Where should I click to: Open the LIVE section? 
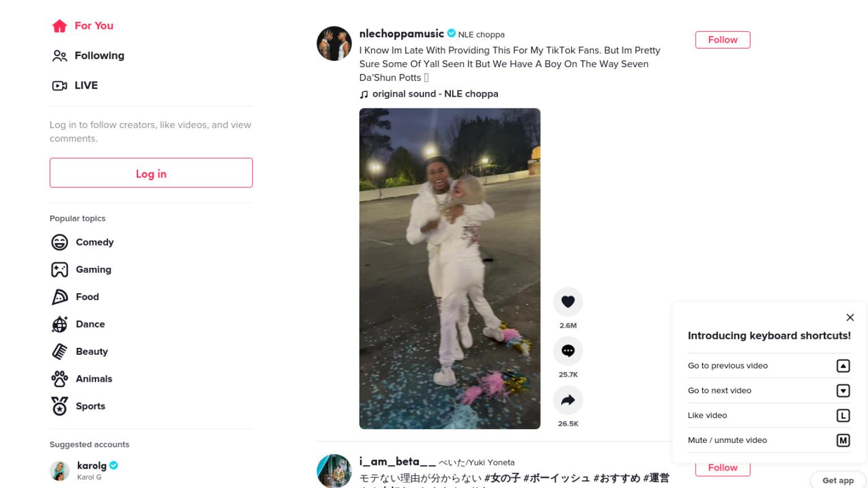[75, 85]
